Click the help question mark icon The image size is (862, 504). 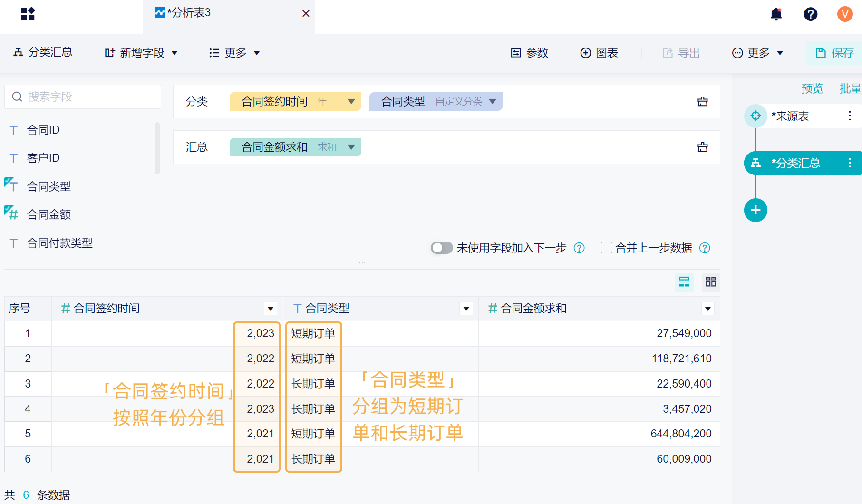[810, 14]
